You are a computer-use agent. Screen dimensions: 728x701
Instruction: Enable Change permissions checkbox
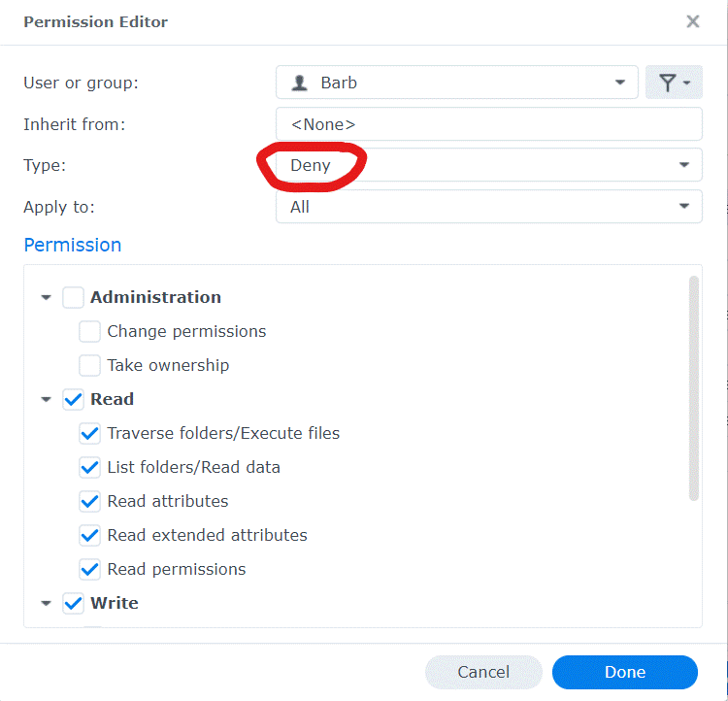89,331
